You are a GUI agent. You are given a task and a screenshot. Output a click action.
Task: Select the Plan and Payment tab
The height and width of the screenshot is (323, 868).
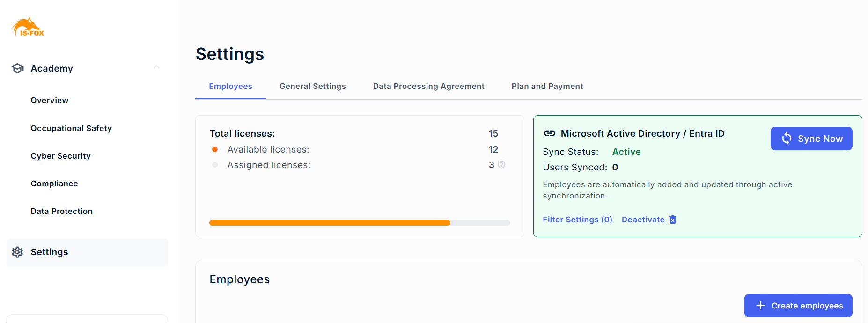pos(547,86)
